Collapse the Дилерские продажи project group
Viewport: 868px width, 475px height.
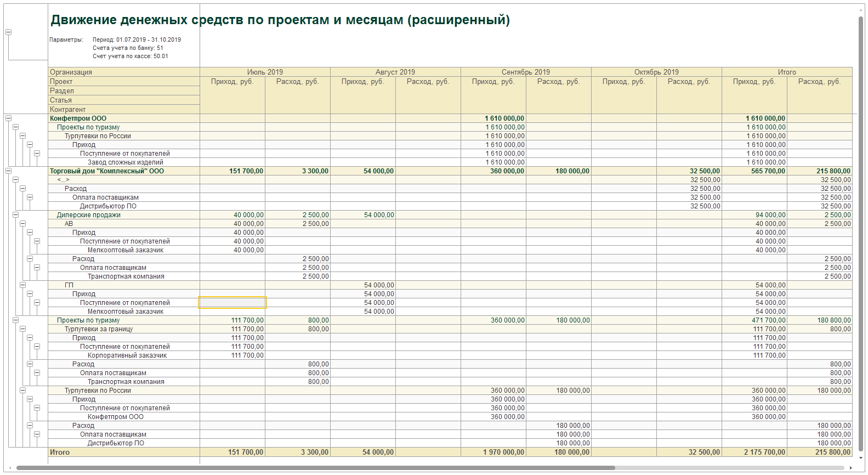(x=15, y=214)
